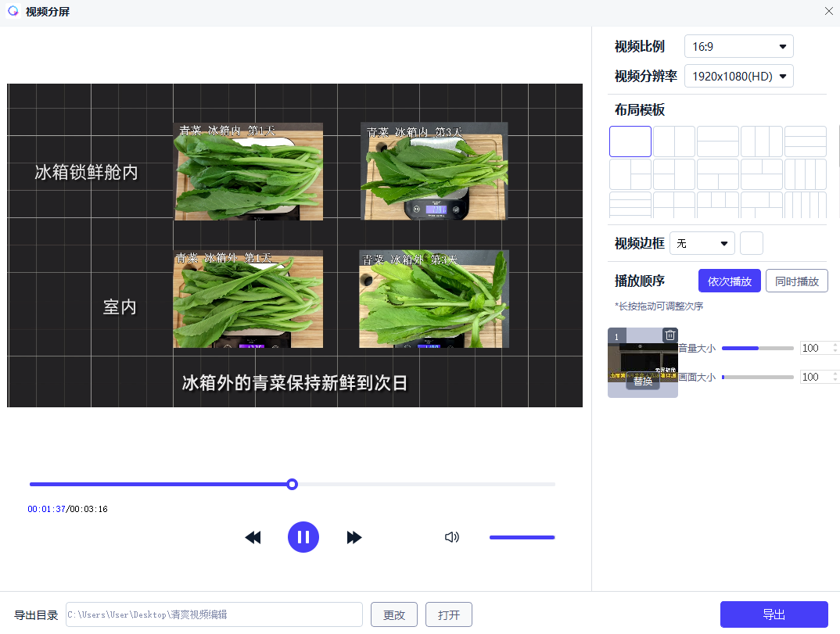Screen dimensions: 840x634
Task: Click the fast-forward playback icon
Action: coord(354,537)
